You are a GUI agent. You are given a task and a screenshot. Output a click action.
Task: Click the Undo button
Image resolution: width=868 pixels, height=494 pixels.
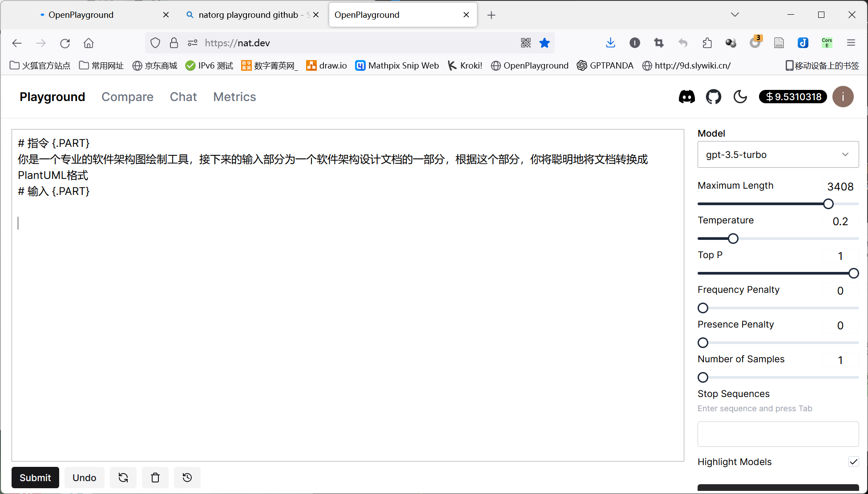coord(84,478)
